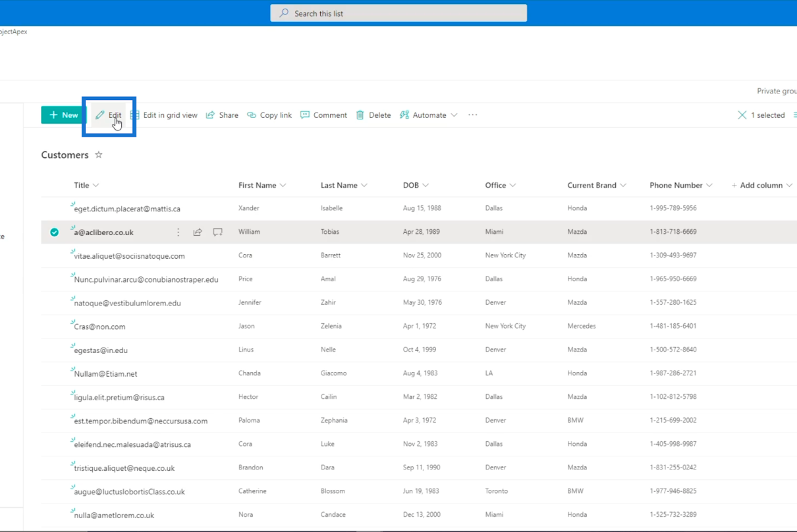
Task: Open eleifend.nec.malesuada@atrisus.ca item
Action: click(x=132, y=445)
